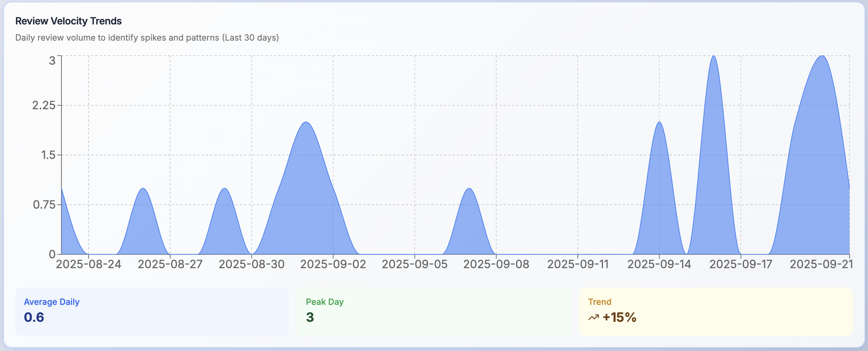
Task: Click the 2025-08-24 date axis label
Action: point(89,264)
